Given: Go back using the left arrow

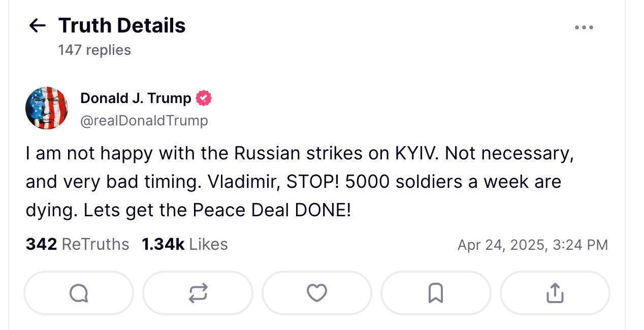Looking at the screenshot, I should [x=38, y=25].
